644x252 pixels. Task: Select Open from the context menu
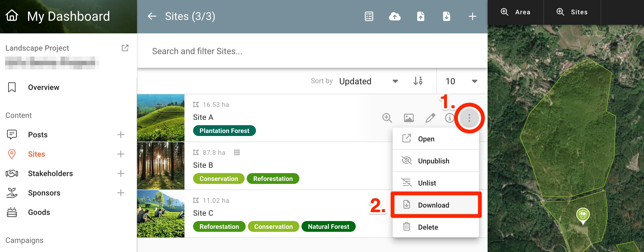coord(436,139)
